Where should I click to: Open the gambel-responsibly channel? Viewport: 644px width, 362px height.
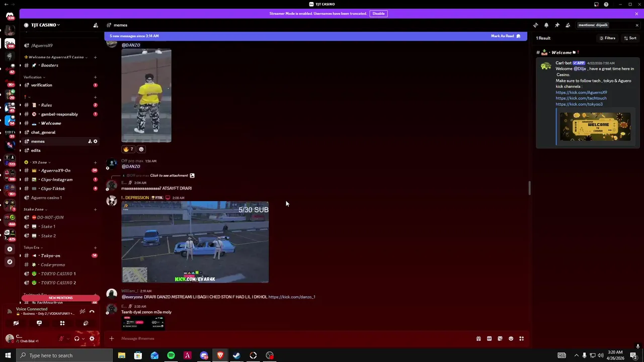click(60, 114)
